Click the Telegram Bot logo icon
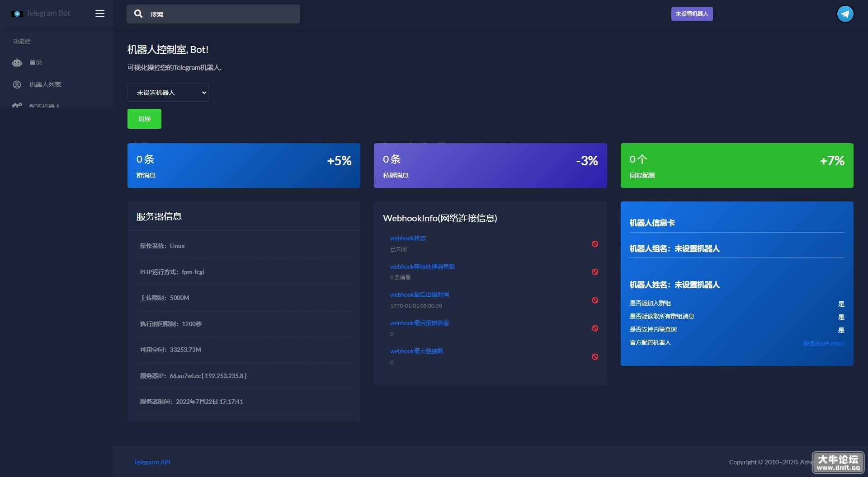Image resolution: width=868 pixels, height=477 pixels. [17, 14]
